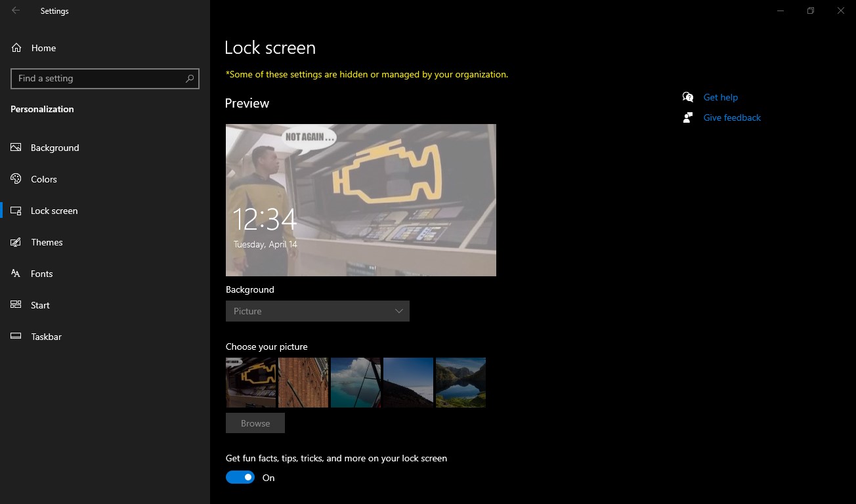Screen dimensions: 856x504
Task: Click the Personalization heading
Action: [x=42, y=109]
